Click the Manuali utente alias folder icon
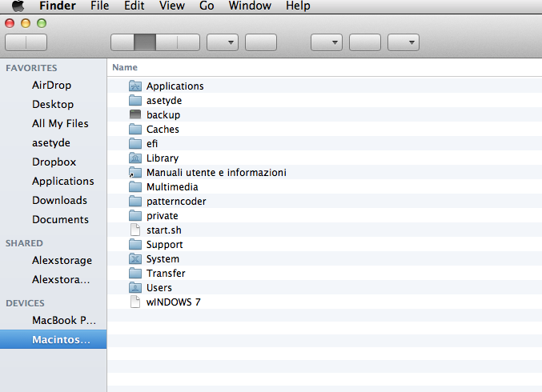The width and height of the screenshot is (542, 392). pyautogui.click(x=135, y=172)
